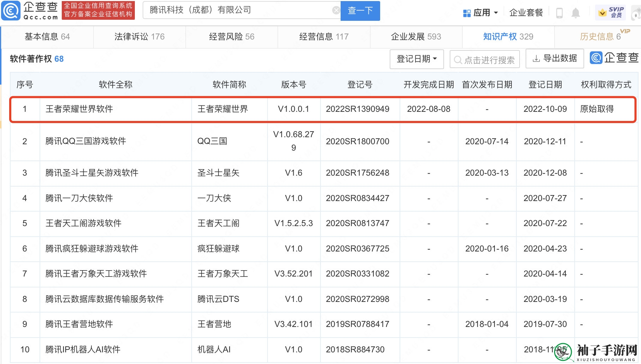Open the 企业套餐 link
This screenshot has height=364, width=641.
[x=526, y=13]
